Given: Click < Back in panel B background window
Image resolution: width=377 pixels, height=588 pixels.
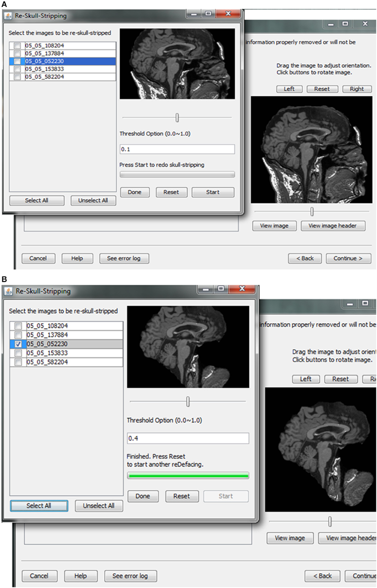Looking at the screenshot, I should coord(323,576).
